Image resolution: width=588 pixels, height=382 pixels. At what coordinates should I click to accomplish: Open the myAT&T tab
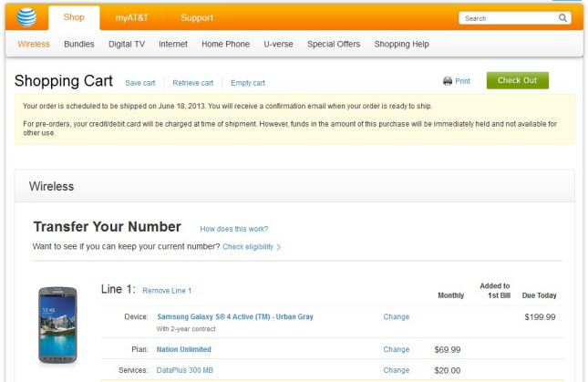pos(132,17)
